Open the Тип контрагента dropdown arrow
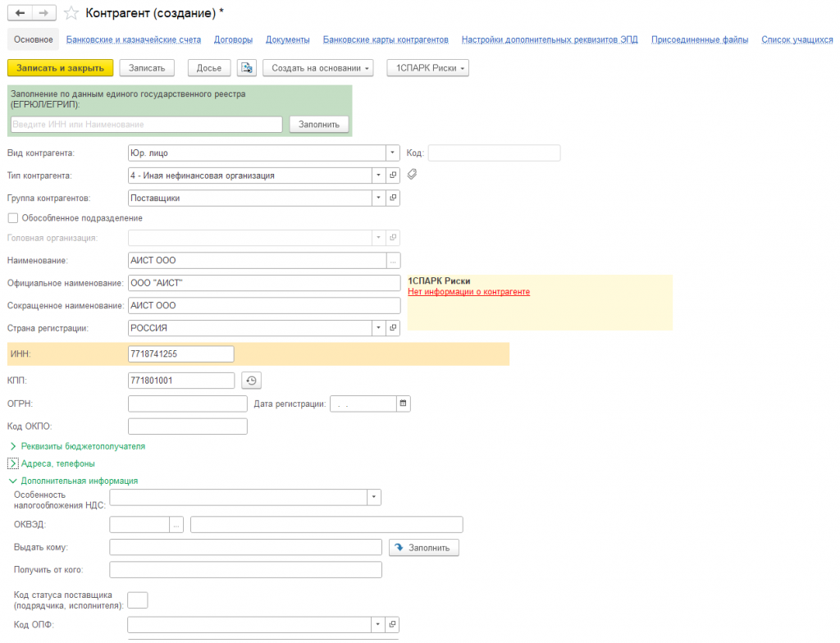This screenshot has width=840, height=643. point(379,176)
